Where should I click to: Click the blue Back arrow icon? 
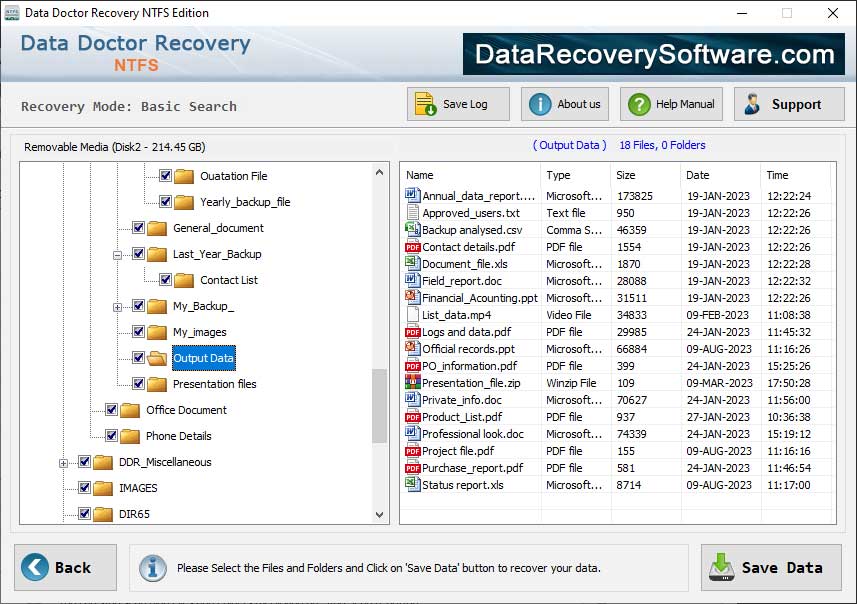[x=37, y=567]
